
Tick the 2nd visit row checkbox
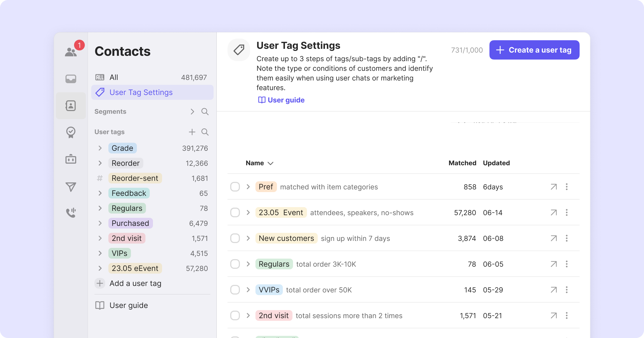click(235, 315)
